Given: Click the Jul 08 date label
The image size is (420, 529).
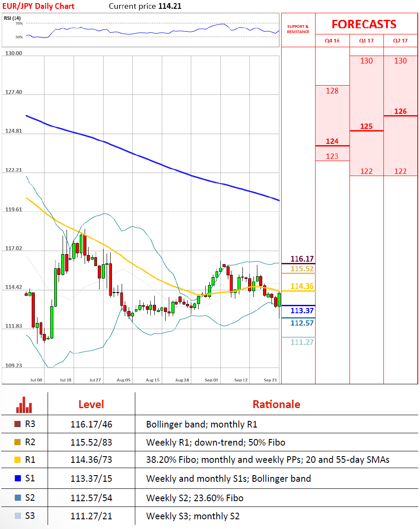Looking at the screenshot, I should pos(37,380).
